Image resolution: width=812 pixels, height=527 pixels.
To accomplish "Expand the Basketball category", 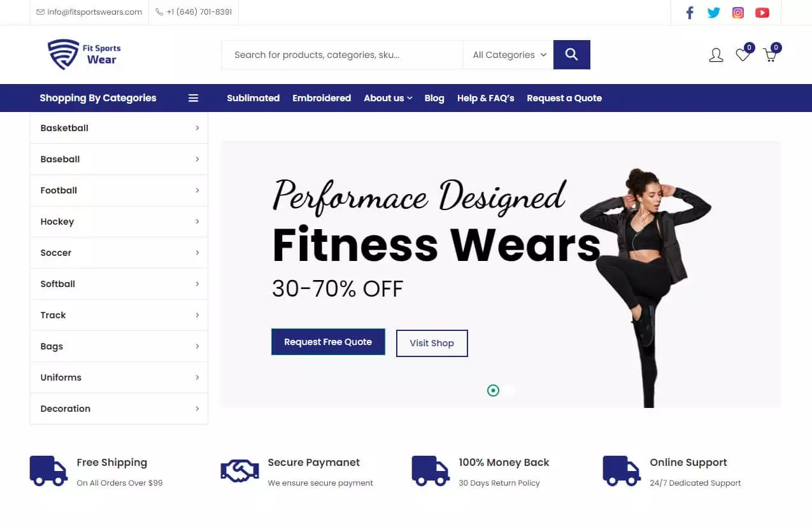I will tap(119, 128).
